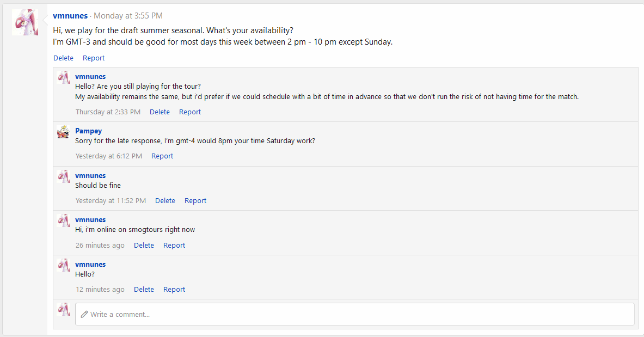644x337 pixels.
Task: Delete the comment posted 12 minutes ago
Action: click(144, 289)
